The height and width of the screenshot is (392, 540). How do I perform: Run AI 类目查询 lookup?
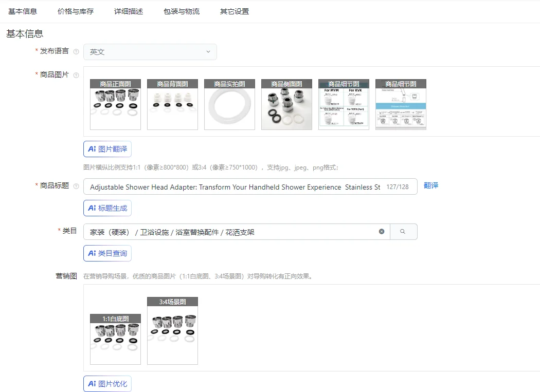click(x=107, y=253)
